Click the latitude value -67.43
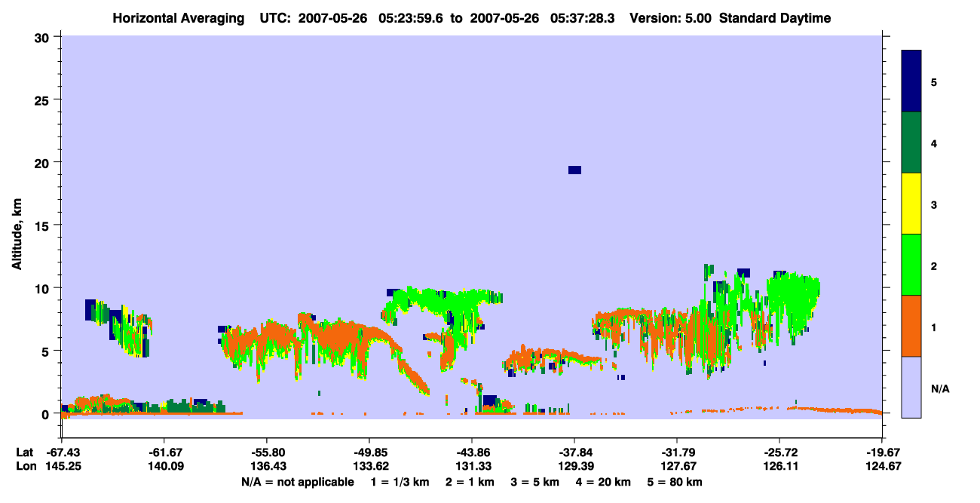 pos(62,452)
